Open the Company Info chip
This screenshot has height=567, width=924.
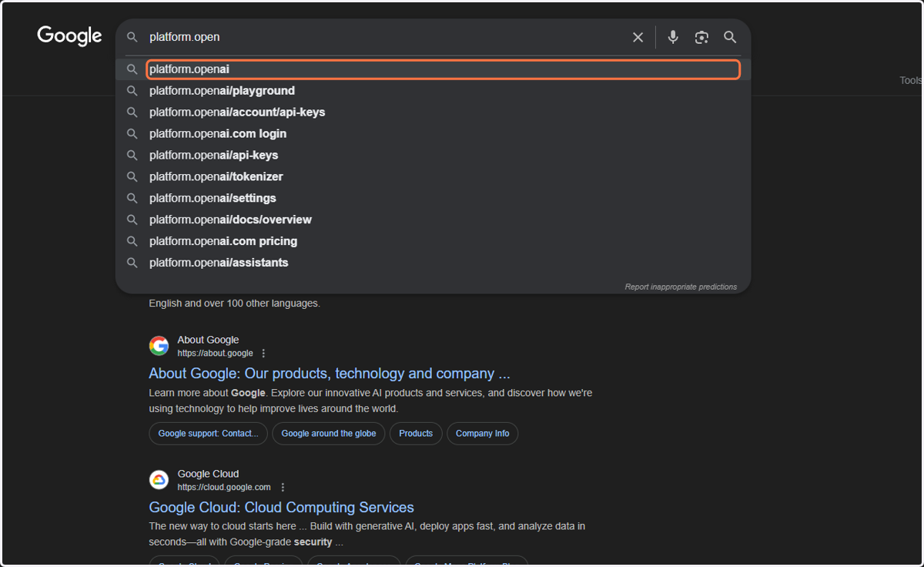click(x=483, y=434)
